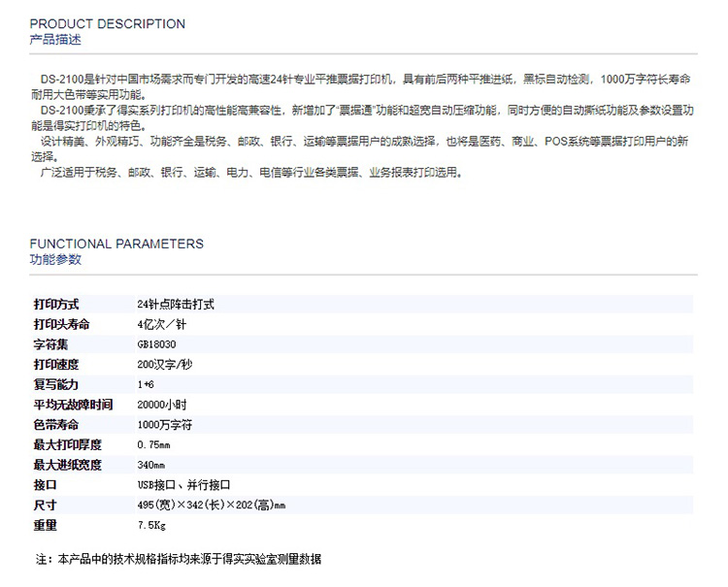Screen dimensions: 728x587
Task: Click the 尺寸 label
Action: 45,505
